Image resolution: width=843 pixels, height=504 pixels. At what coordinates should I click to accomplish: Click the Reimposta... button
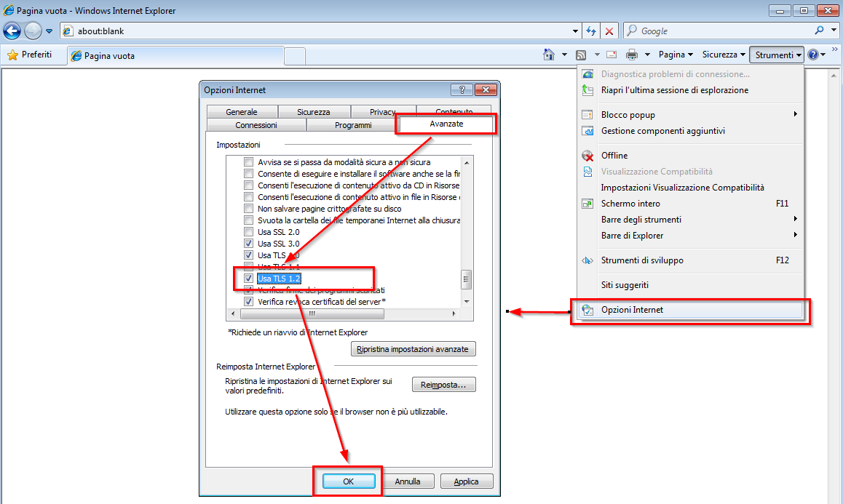click(443, 385)
